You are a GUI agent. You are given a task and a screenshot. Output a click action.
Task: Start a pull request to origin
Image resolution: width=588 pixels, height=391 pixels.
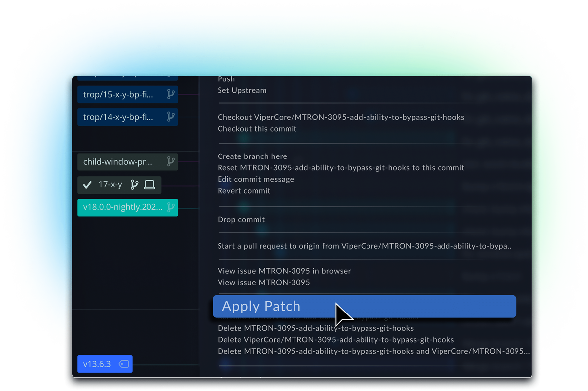(x=364, y=246)
